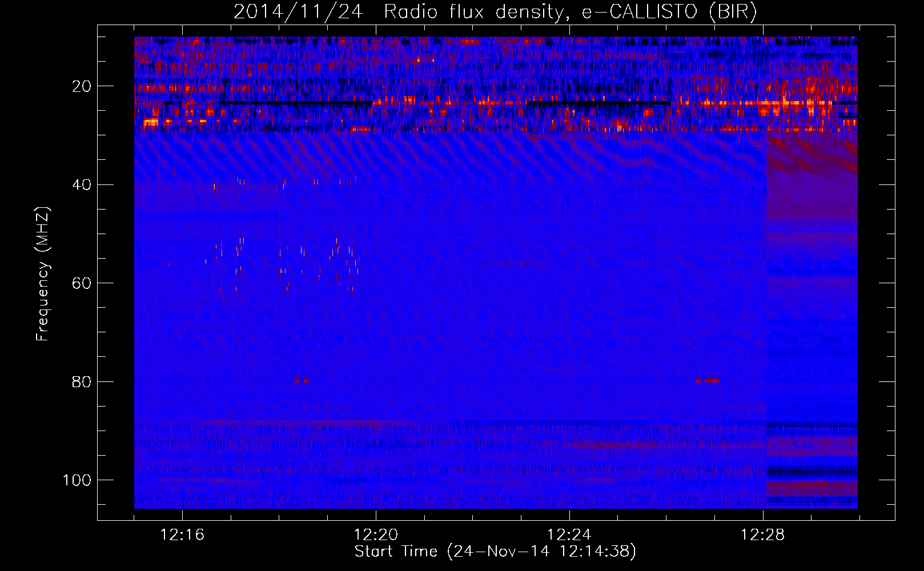Click the '40' frequency tick label
The width and height of the screenshot is (924, 571).
82,185
